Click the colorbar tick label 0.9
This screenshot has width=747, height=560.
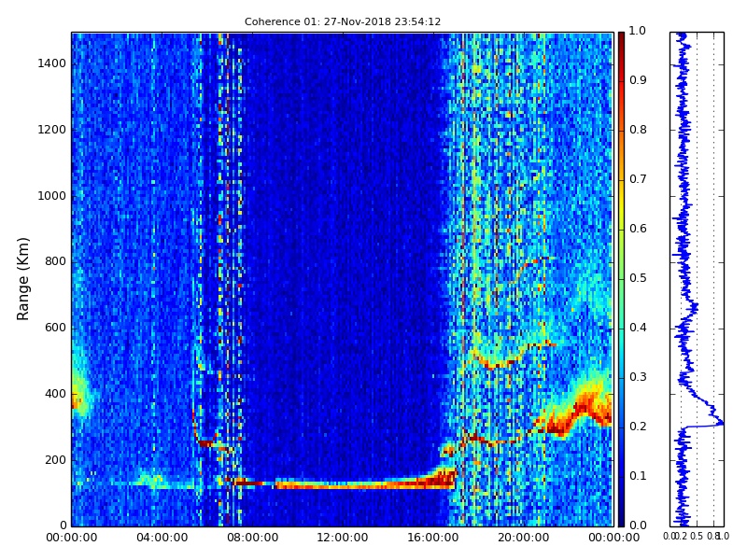click(x=638, y=80)
